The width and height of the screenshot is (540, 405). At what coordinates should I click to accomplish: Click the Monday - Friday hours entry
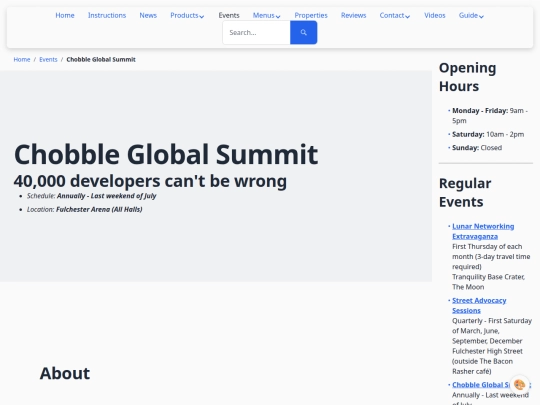490,116
